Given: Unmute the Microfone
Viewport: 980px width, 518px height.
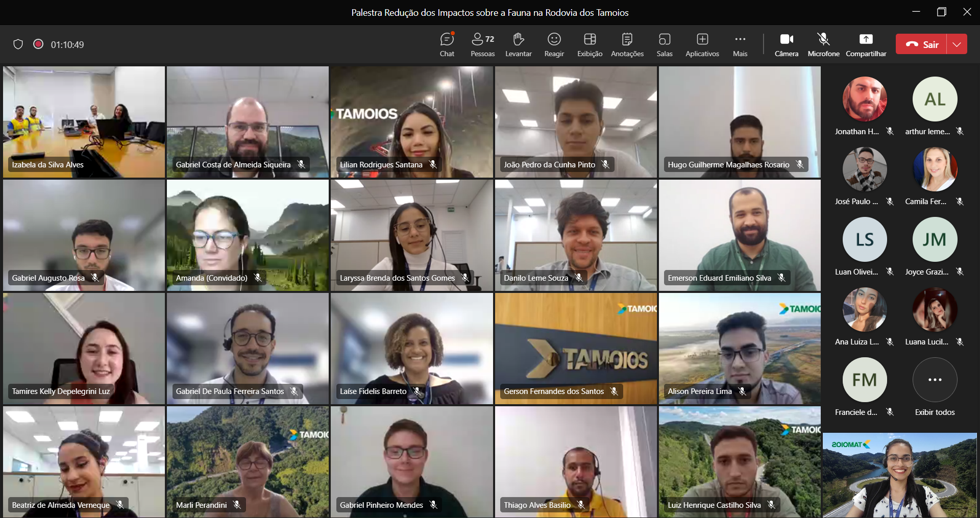Looking at the screenshot, I should point(823,44).
